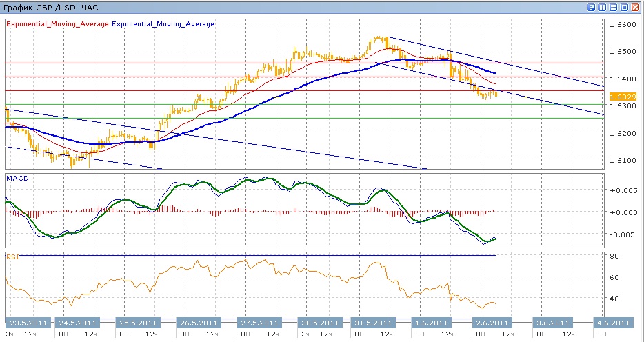Maximize the chart window
644x342 pixels.
(x=624, y=7)
